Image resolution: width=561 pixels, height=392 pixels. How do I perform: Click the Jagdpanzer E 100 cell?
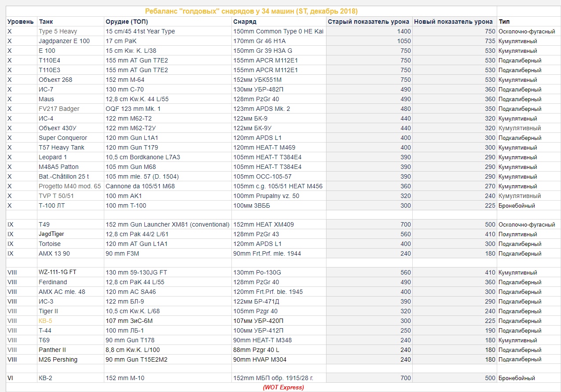tap(64, 41)
